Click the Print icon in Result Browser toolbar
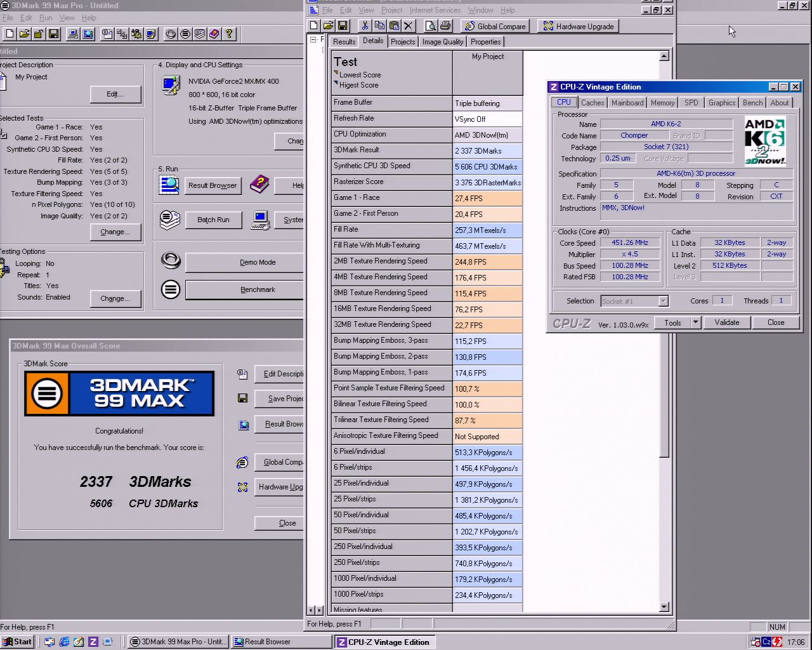Viewport: 812px width, 650px height. (x=445, y=26)
